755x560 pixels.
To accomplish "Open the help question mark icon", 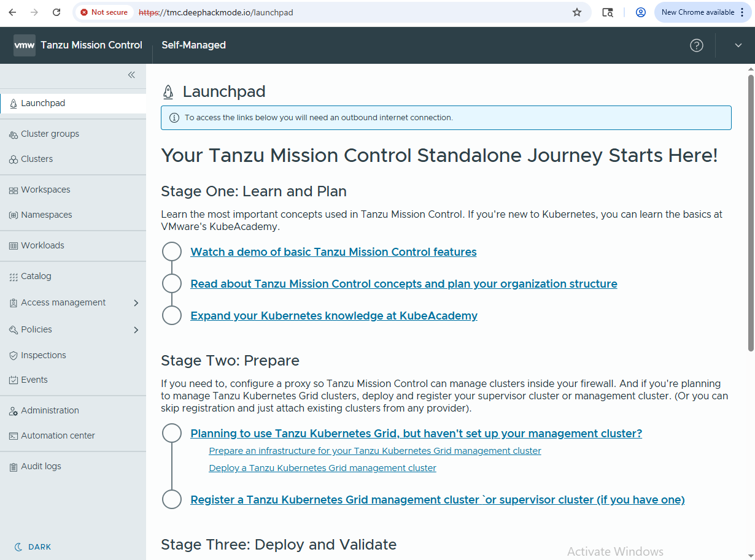I will 697,45.
